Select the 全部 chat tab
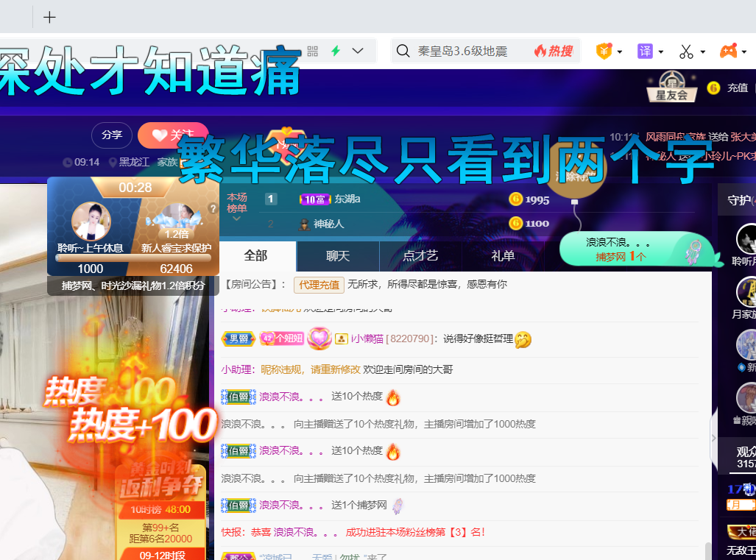 [x=256, y=256]
